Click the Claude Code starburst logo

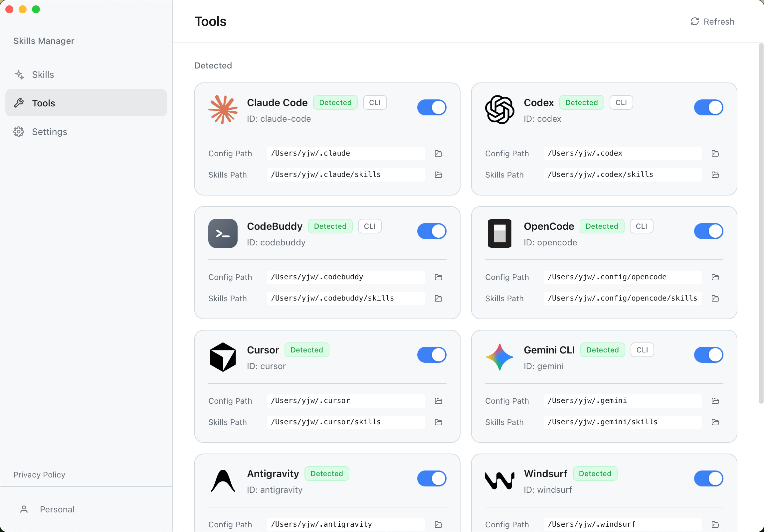223,110
